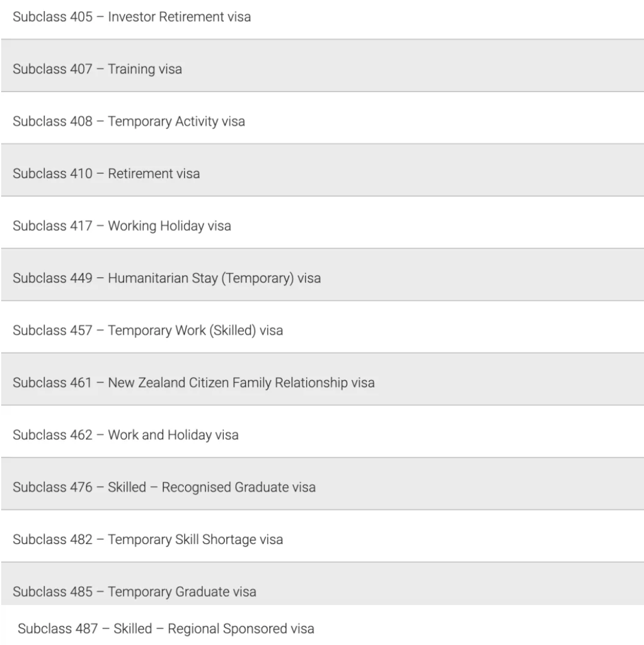The image size is (644, 645).
Task: Open Subclass 405 Investor Retirement visa row
Action: (132, 17)
